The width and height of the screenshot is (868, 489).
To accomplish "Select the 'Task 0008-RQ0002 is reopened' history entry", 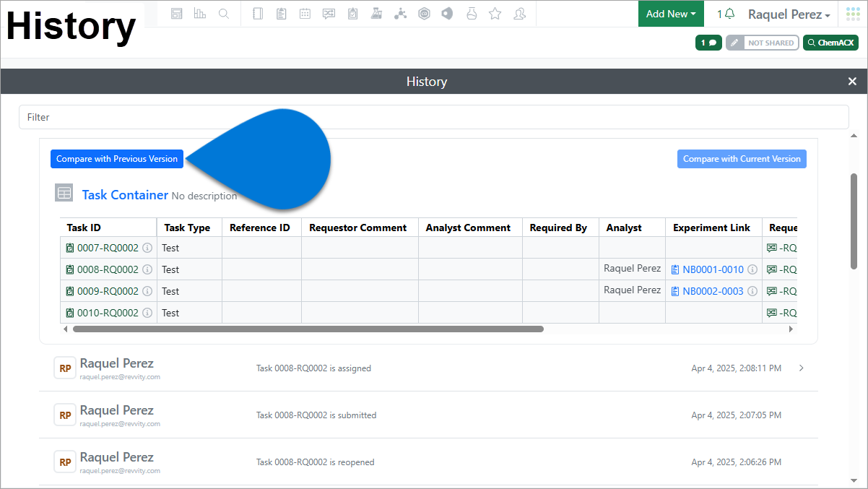I will click(x=428, y=462).
